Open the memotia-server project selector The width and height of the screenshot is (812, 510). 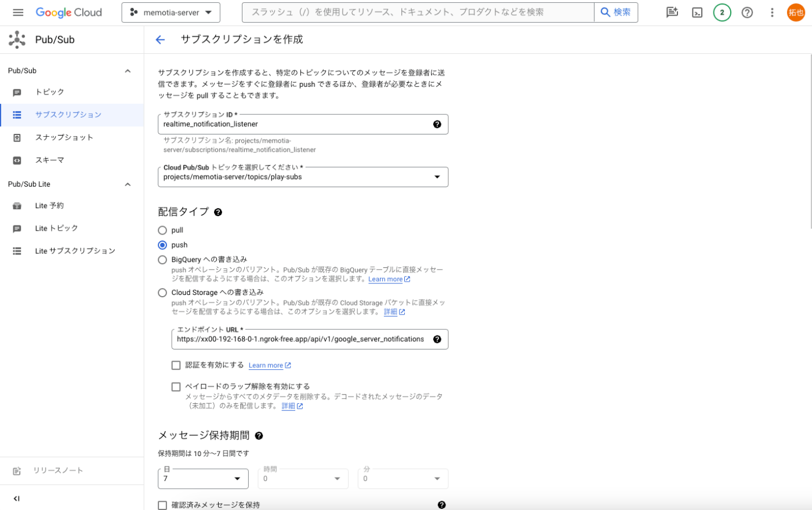point(171,12)
